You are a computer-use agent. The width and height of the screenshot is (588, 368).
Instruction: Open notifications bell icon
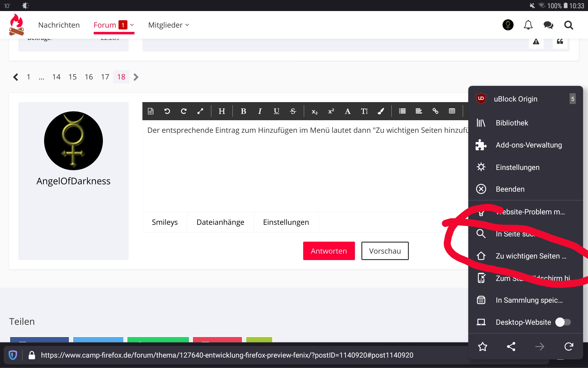[x=528, y=25]
